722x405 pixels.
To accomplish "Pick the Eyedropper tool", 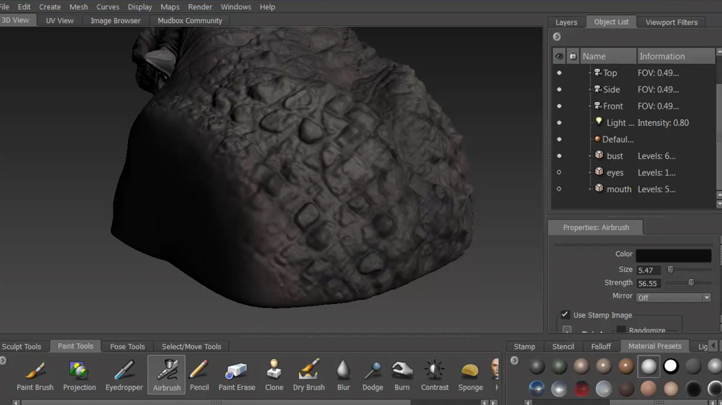I will pyautogui.click(x=124, y=375).
